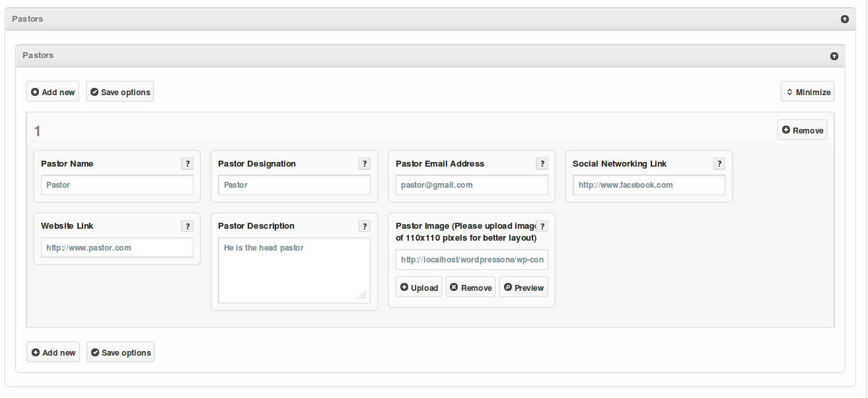Image resolution: width=868 pixels, height=398 pixels.
Task: Click the top Save options button
Action: pos(120,92)
